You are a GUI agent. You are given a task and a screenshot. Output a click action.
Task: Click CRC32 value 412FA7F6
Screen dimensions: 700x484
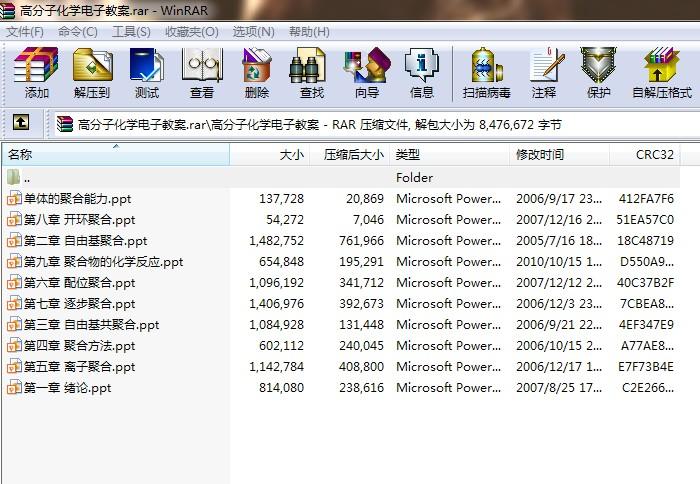tap(646, 198)
